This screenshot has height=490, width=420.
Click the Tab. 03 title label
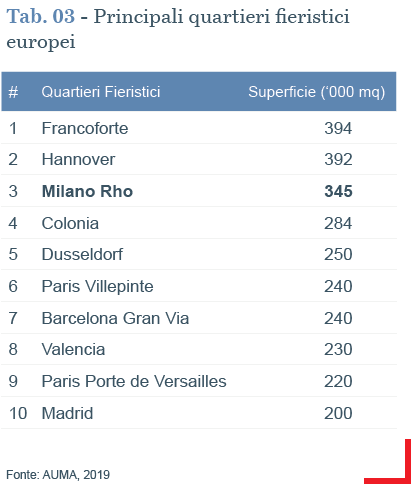tap(41, 16)
